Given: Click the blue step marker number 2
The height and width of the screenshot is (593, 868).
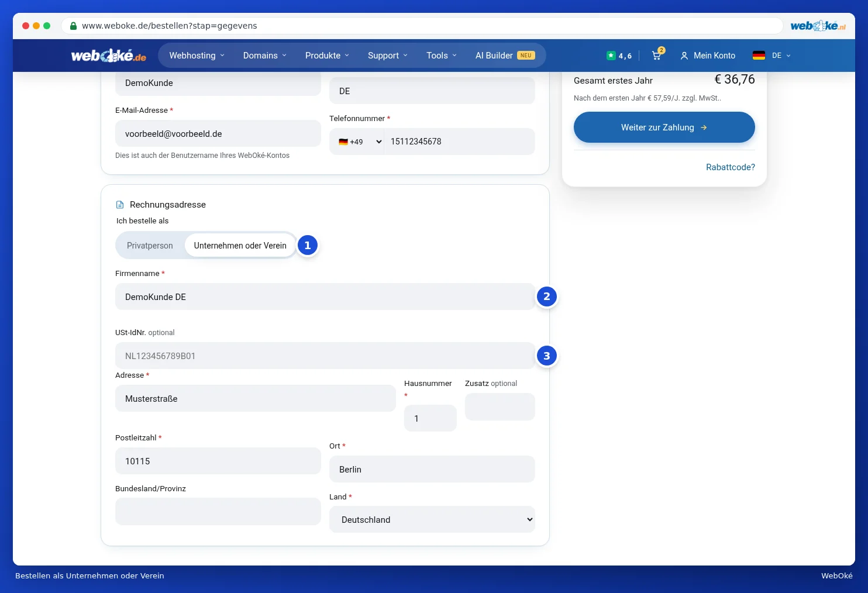Looking at the screenshot, I should point(547,296).
